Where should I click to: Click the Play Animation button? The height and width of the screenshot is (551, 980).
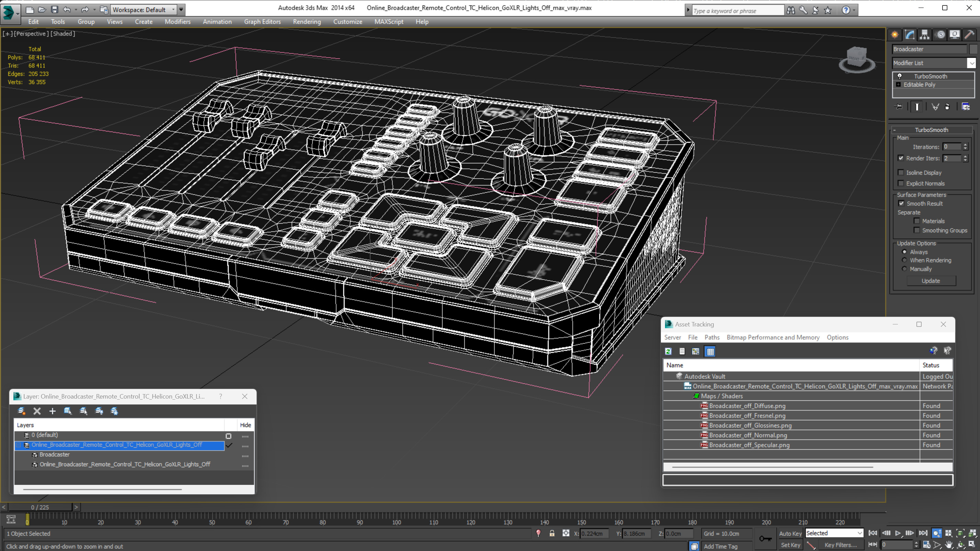[x=898, y=533]
